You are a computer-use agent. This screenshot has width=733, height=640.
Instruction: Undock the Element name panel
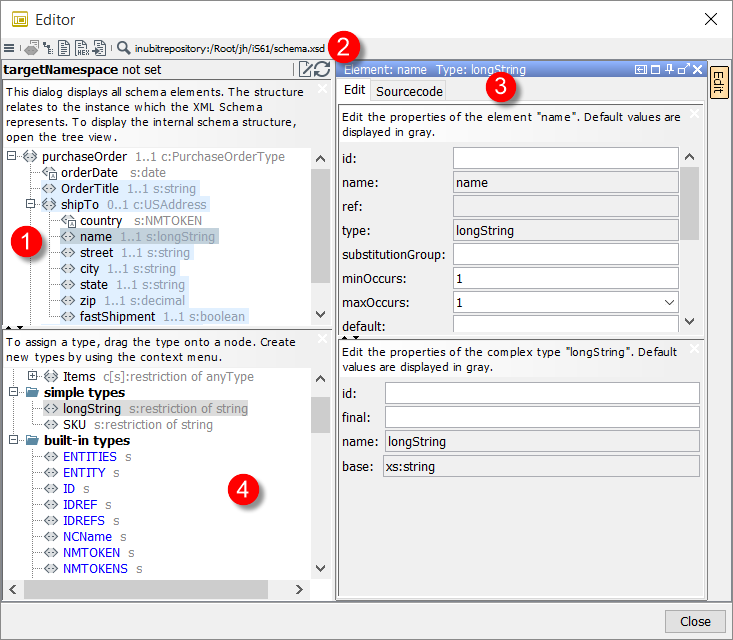click(683, 69)
